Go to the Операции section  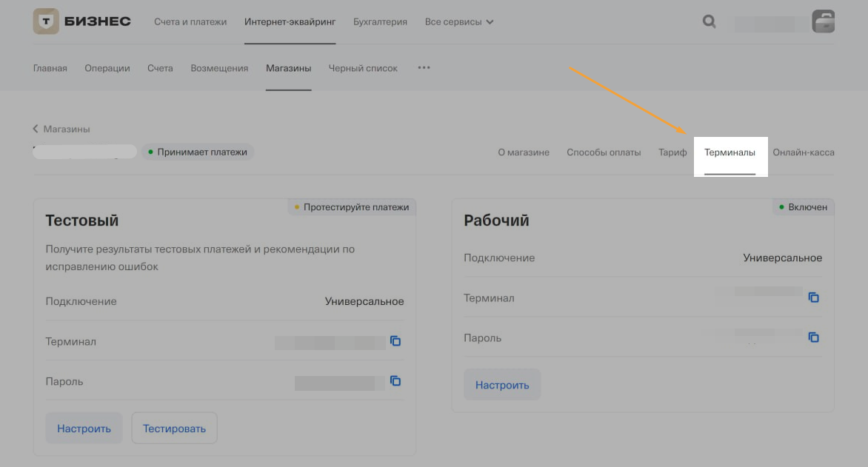tap(107, 67)
